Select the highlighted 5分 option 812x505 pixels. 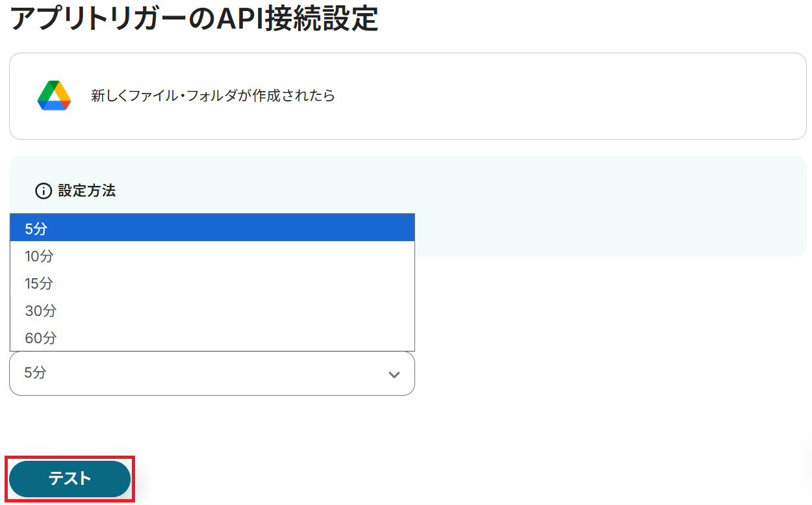[x=36, y=228]
